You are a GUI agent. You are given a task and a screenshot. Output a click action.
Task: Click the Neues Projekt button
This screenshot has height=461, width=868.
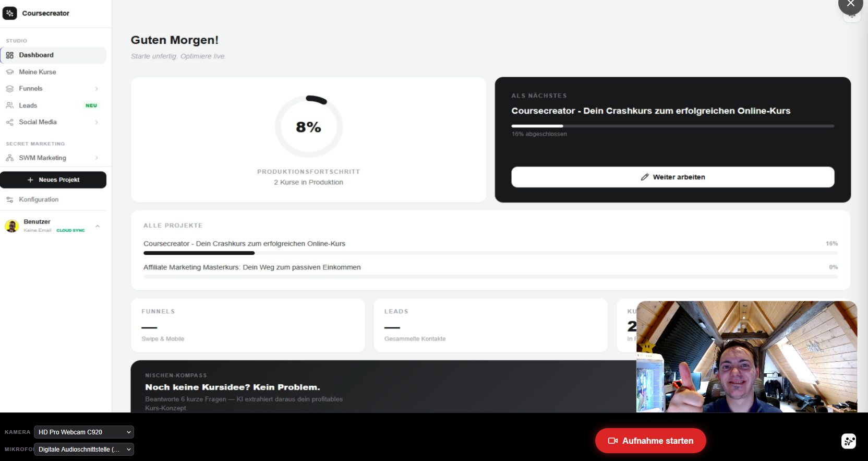click(x=53, y=180)
